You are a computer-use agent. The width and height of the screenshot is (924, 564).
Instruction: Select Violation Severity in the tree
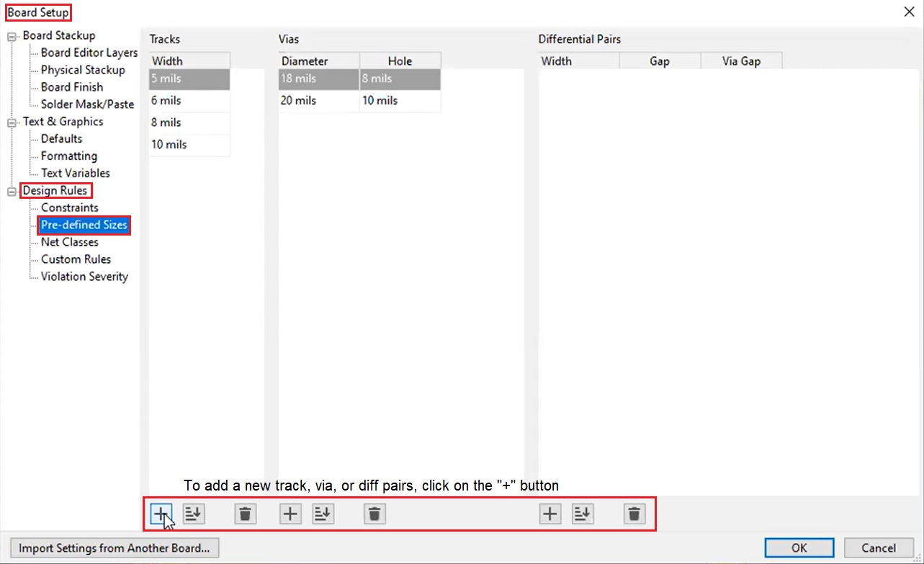pyautogui.click(x=84, y=277)
